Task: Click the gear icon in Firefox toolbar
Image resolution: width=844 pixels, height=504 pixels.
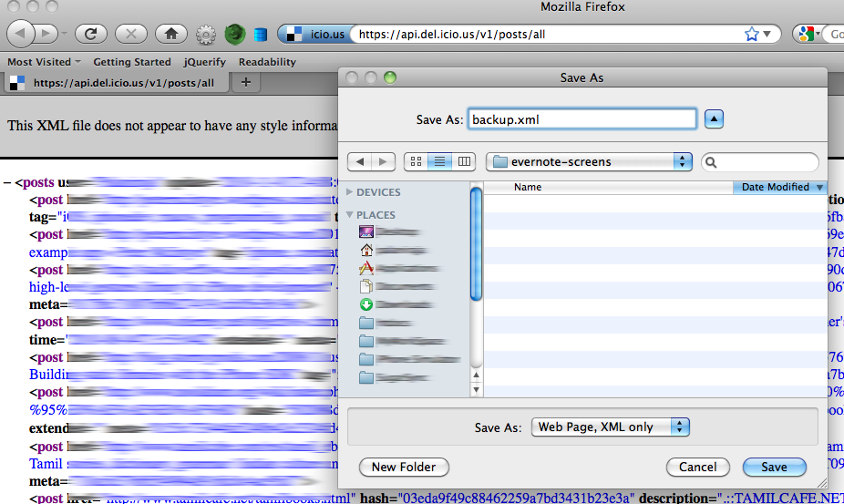Action: tap(206, 35)
